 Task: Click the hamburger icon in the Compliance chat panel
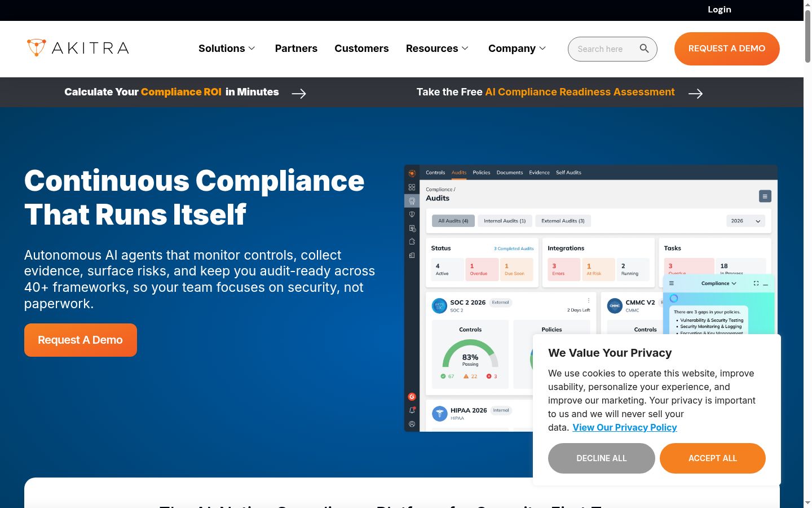point(672,283)
